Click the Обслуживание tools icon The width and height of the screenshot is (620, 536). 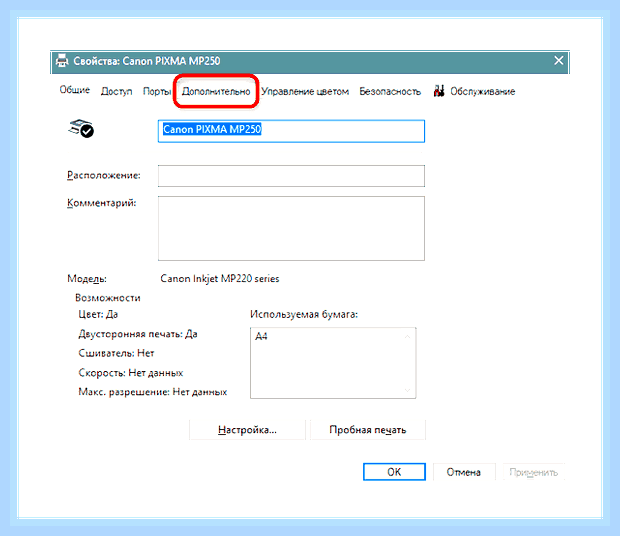(439, 91)
